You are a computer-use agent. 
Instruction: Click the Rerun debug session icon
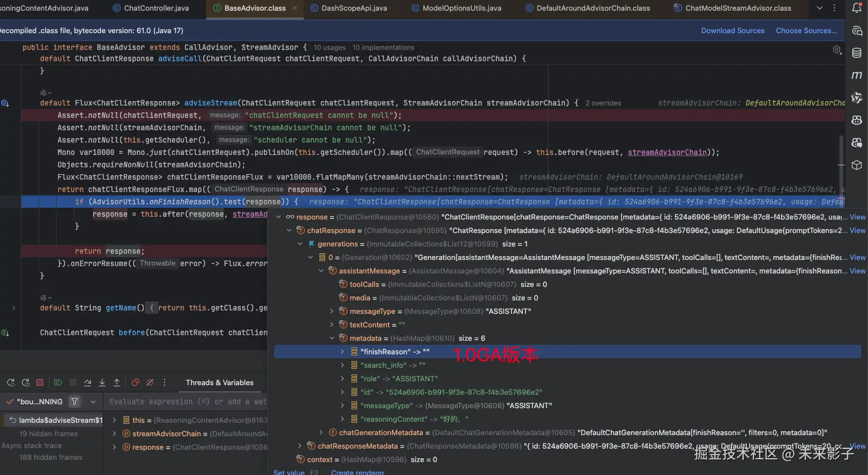[11, 383]
